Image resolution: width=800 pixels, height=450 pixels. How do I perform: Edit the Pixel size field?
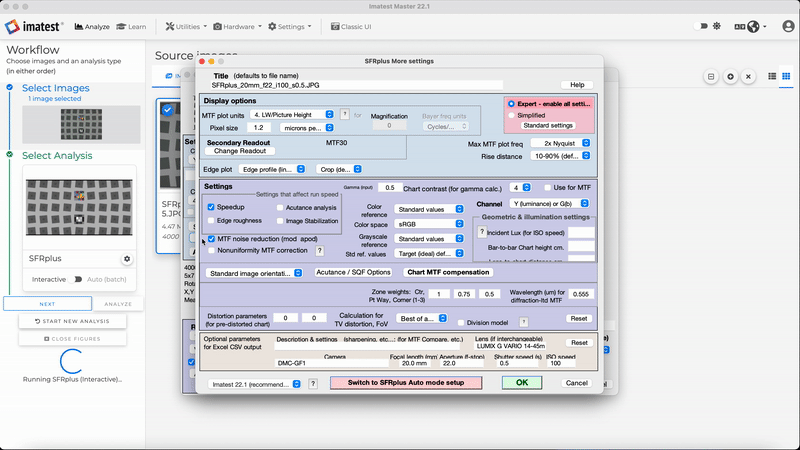point(259,128)
